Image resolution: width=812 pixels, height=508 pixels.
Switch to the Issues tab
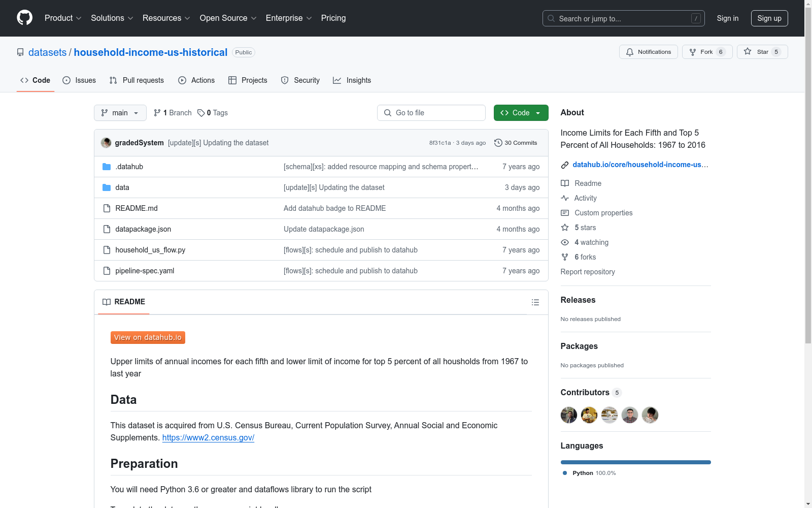coord(79,80)
